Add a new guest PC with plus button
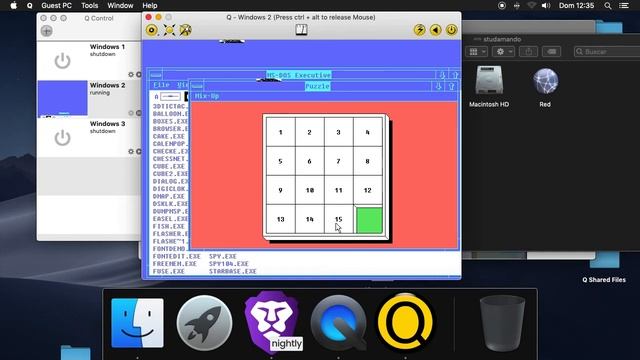 pyautogui.click(x=47, y=31)
